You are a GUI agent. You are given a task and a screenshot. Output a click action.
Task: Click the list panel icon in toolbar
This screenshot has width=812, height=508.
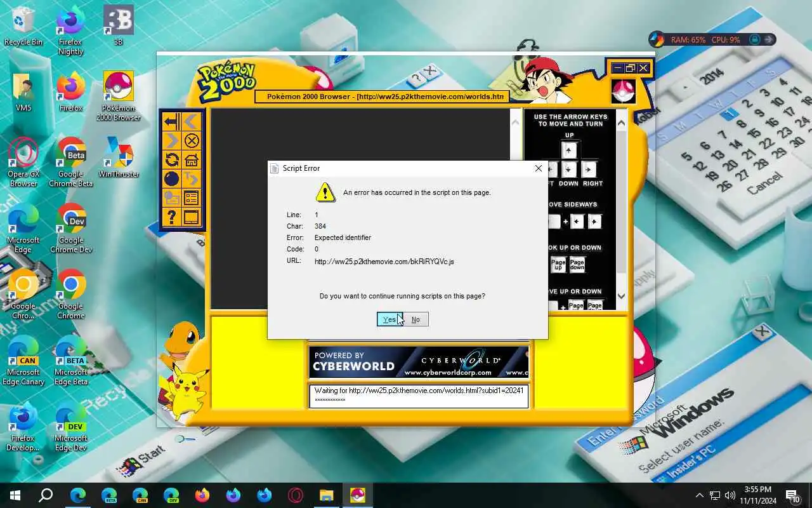192,198
